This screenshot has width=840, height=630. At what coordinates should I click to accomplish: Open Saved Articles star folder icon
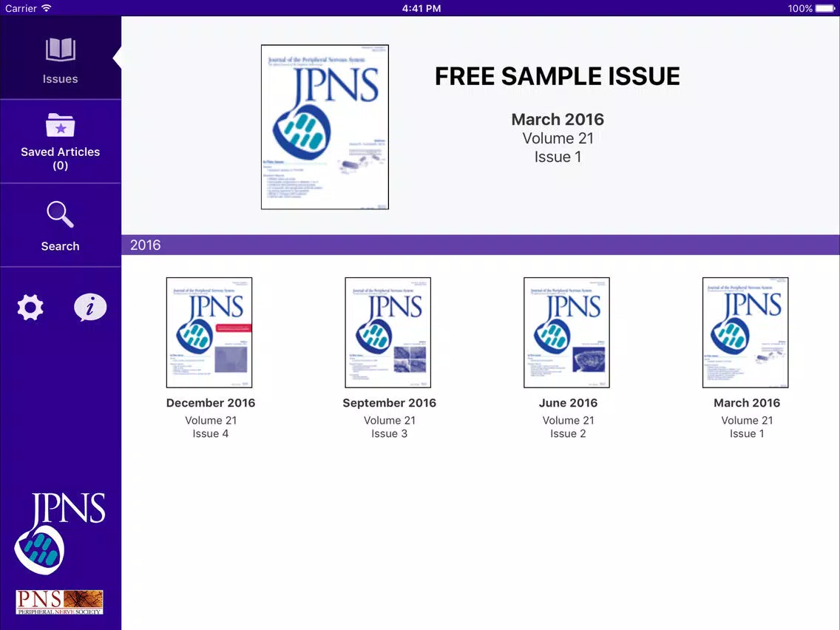tap(60, 125)
